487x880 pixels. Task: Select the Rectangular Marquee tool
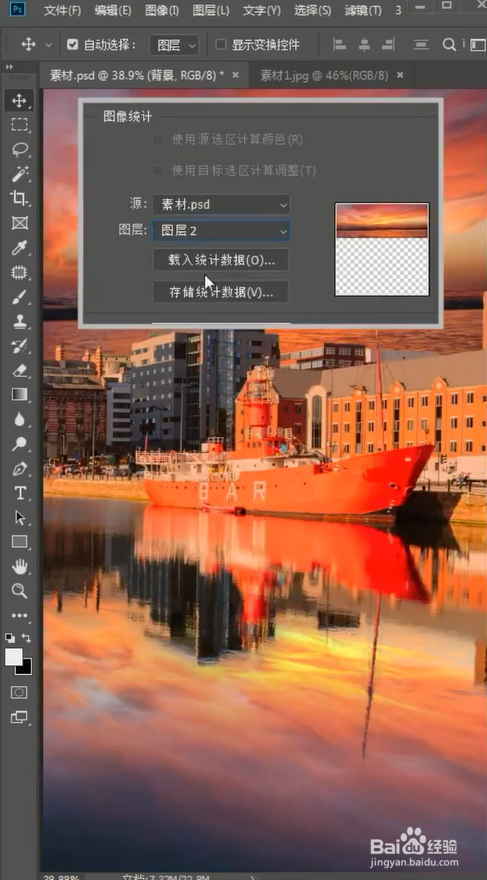[x=20, y=125]
